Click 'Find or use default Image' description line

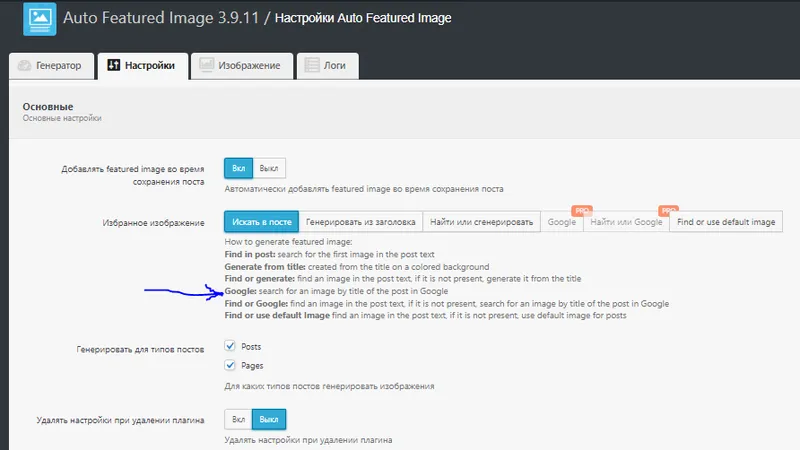[x=426, y=315]
